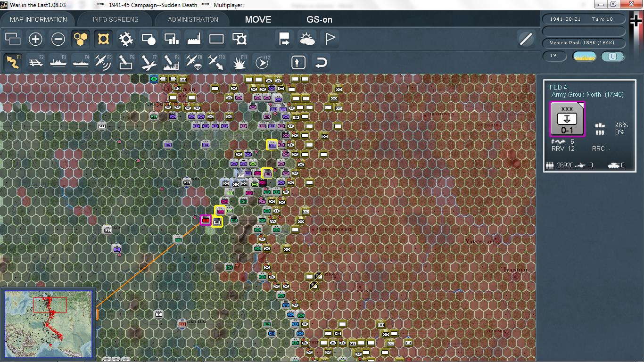Switch to rail transport mode (F2)
Screen dimensions: 644x362
[36, 61]
